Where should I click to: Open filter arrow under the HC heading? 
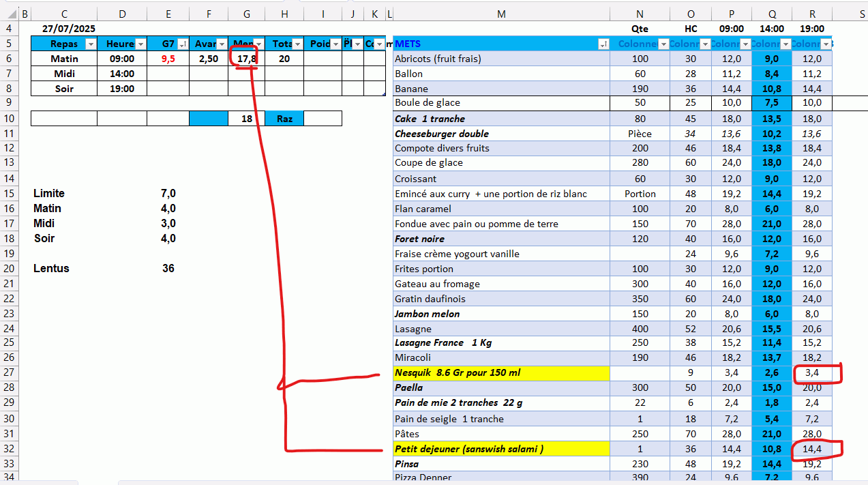(704, 44)
